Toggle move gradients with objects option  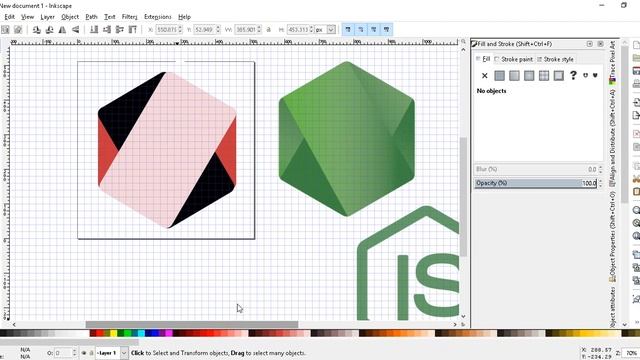(x=374, y=29)
